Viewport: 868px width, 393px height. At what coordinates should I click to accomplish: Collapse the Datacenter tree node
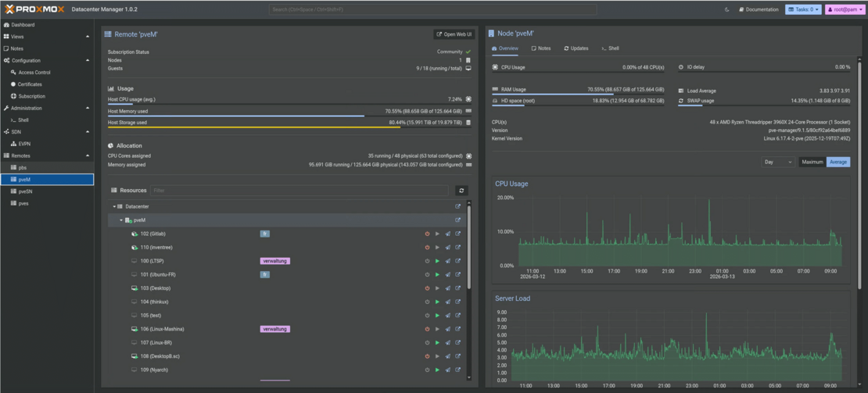(x=115, y=206)
